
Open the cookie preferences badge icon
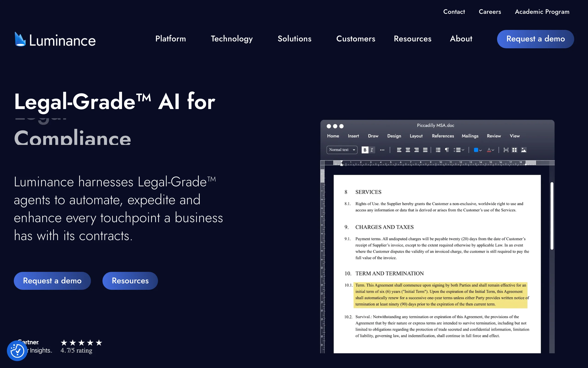point(17,351)
